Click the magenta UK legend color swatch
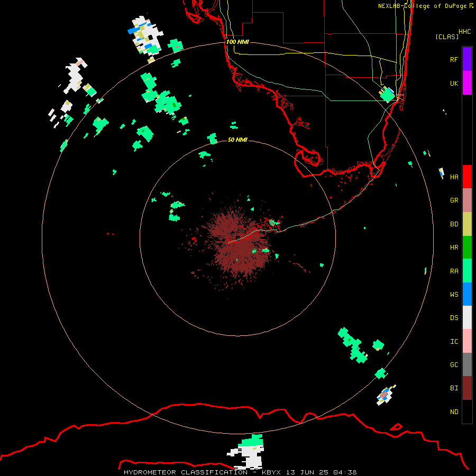This screenshot has height=476, width=476. click(x=467, y=83)
